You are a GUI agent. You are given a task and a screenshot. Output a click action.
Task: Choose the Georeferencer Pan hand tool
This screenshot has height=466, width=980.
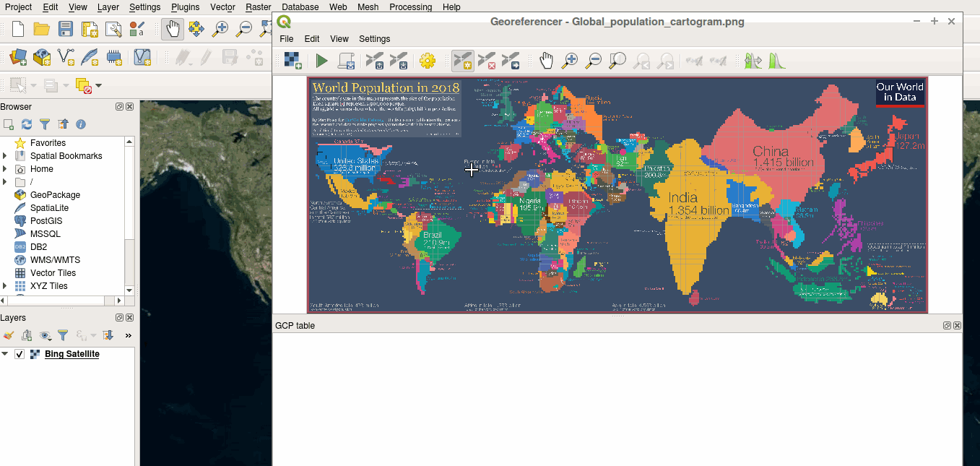(x=547, y=61)
